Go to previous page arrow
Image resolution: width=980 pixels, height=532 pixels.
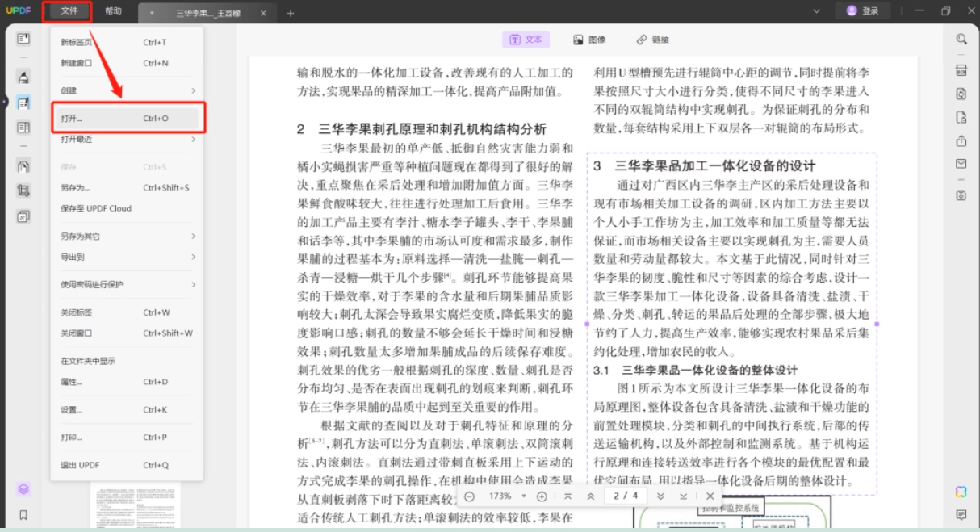tap(591, 496)
